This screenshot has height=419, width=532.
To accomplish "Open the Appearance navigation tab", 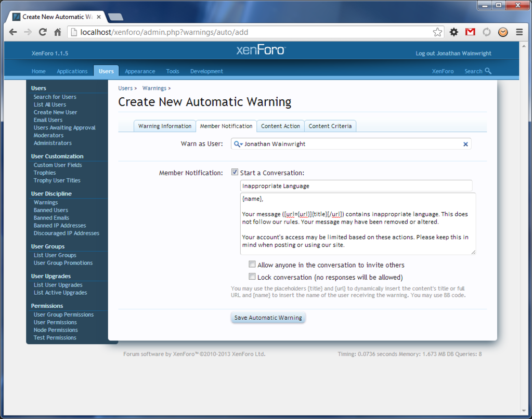I will coord(140,71).
